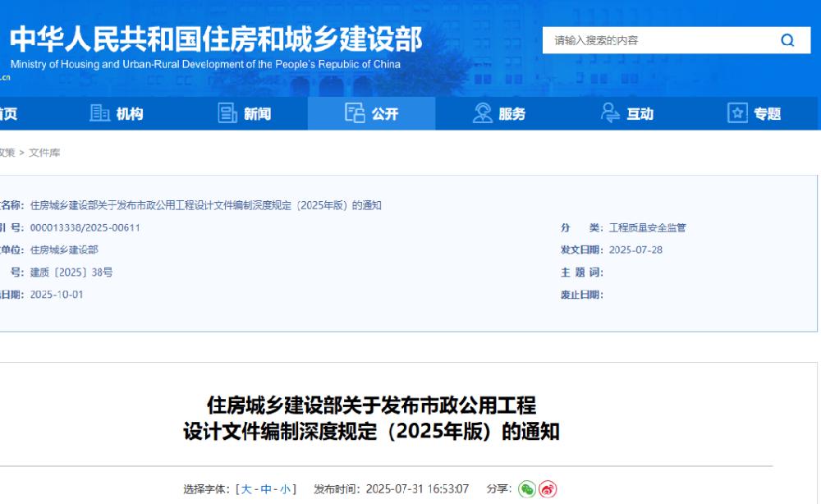The height and width of the screenshot is (504, 821).
Task: Click the 专题 star icon
Action: (737, 113)
